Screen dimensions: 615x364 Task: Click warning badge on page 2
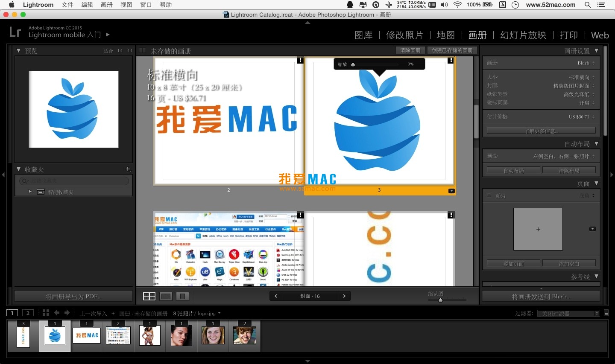click(x=300, y=60)
